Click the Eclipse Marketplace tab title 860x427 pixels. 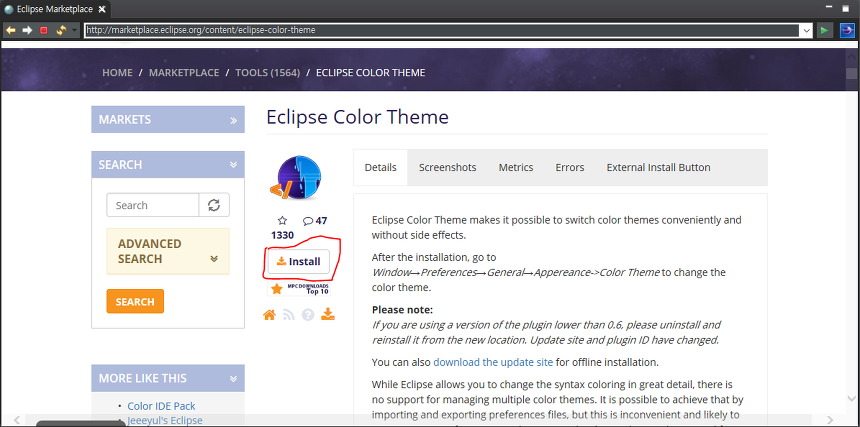click(53, 9)
